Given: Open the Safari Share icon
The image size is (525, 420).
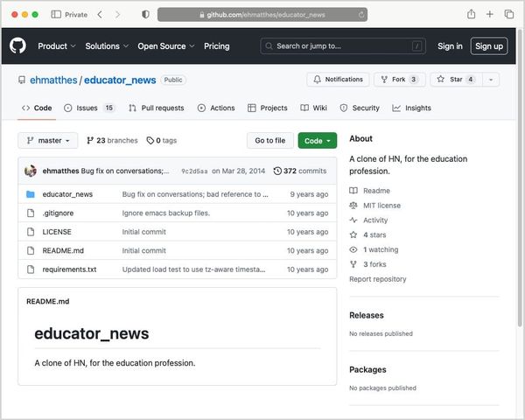Looking at the screenshot, I should 471,14.
